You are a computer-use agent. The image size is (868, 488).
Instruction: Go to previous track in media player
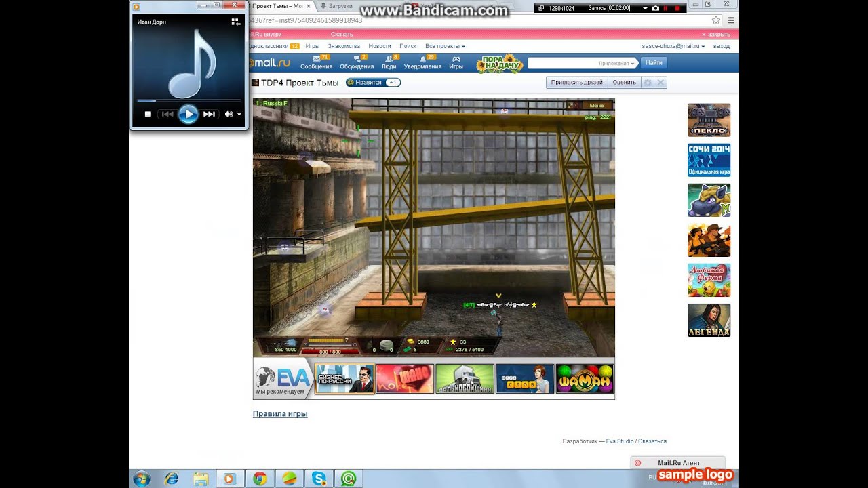pyautogui.click(x=167, y=114)
